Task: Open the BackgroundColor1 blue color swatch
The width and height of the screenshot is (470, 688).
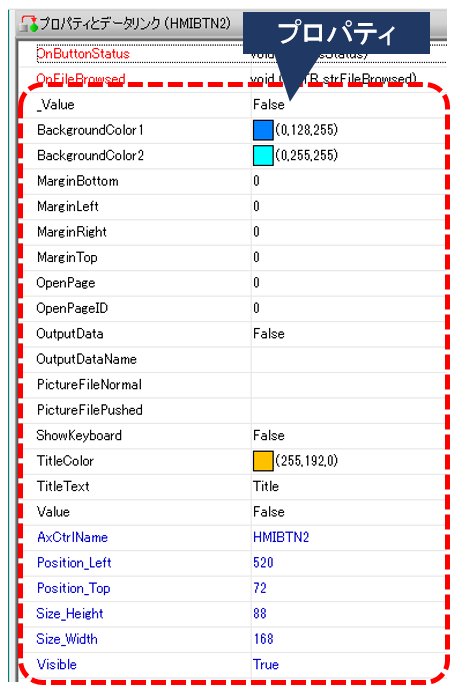Action: tap(263, 130)
